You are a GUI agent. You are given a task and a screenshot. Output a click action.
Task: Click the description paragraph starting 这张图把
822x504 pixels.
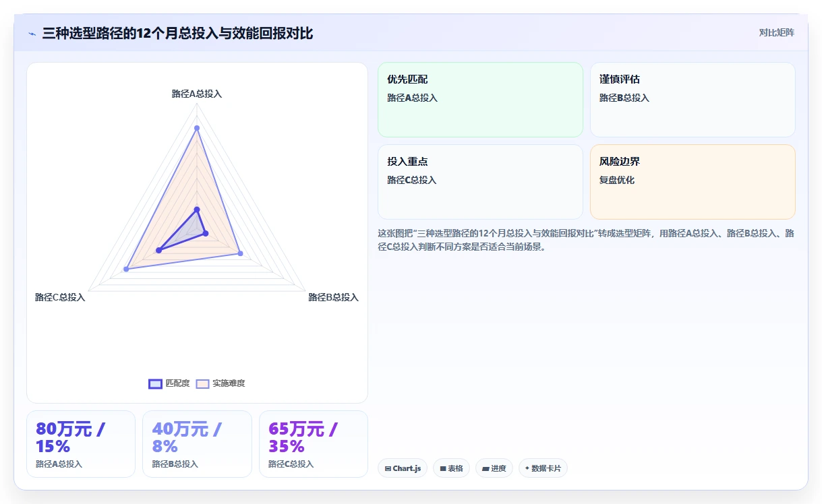586,240
